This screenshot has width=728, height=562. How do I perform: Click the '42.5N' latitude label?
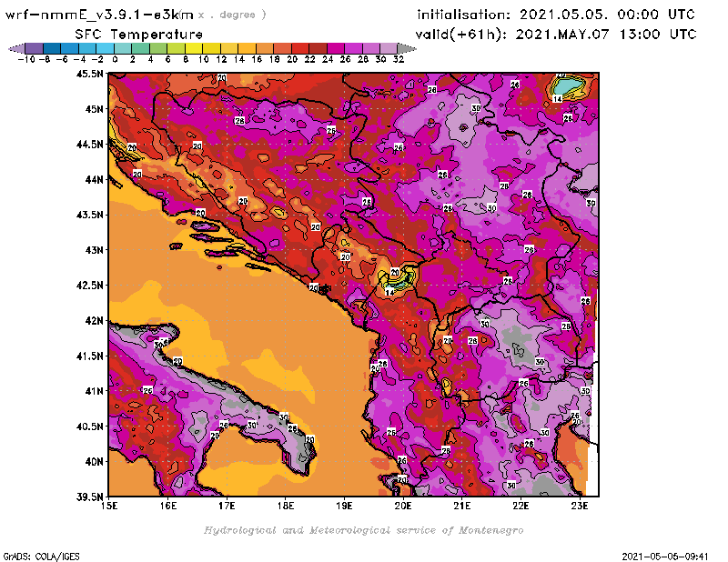pyautogui.click(x=89, y=286)
